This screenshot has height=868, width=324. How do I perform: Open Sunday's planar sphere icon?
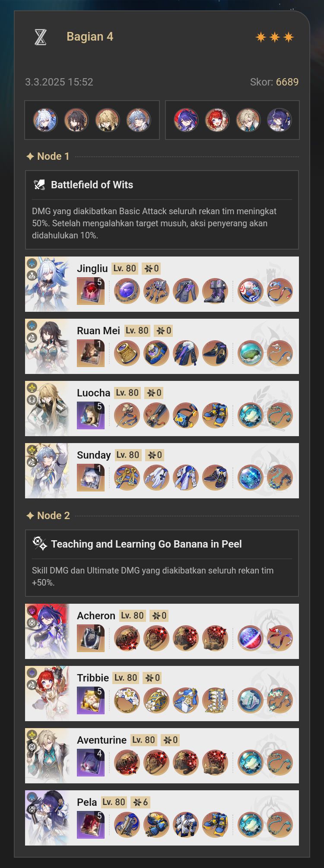251,477
